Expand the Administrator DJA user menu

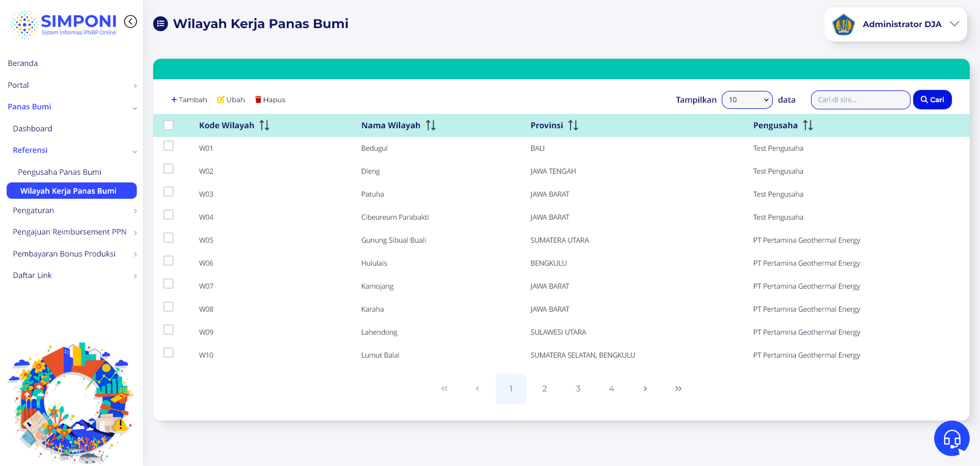(895, 24)
